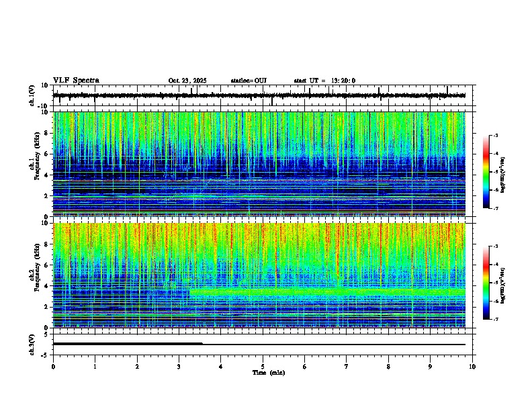This screenshot has width=532, height=411.
Task: Select the date text 'Oct. 23, 2025'
Action: 187,81
